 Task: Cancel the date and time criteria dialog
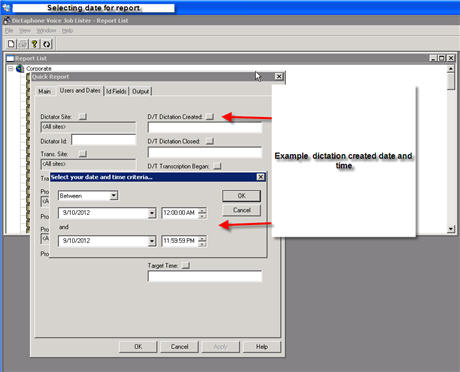pyautogui.click(x=241, y=210)
